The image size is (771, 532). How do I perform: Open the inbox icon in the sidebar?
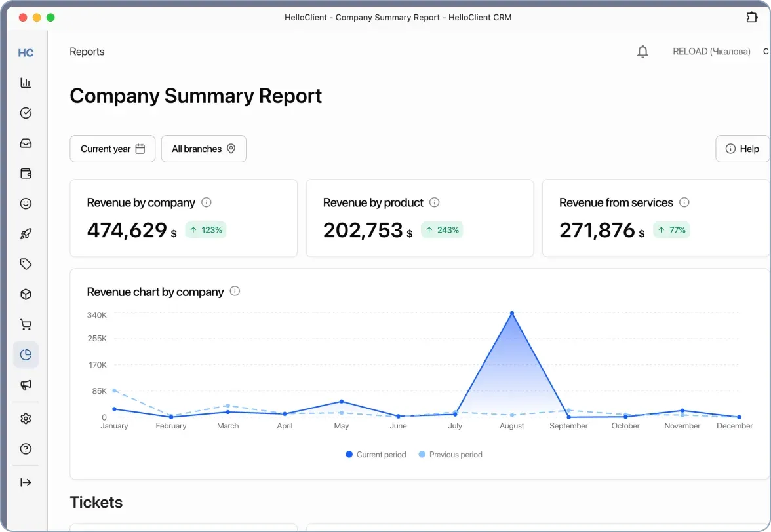(26, 143)
